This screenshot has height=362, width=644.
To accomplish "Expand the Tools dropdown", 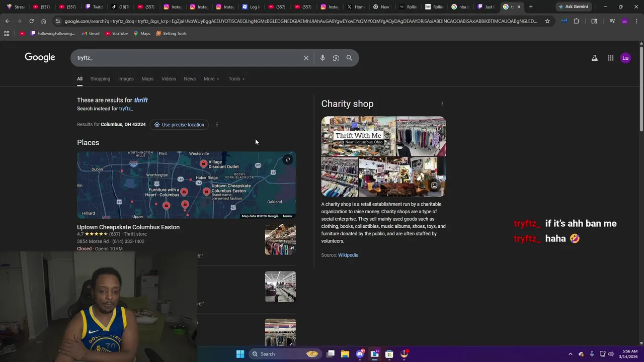I will tap(236, 79).
